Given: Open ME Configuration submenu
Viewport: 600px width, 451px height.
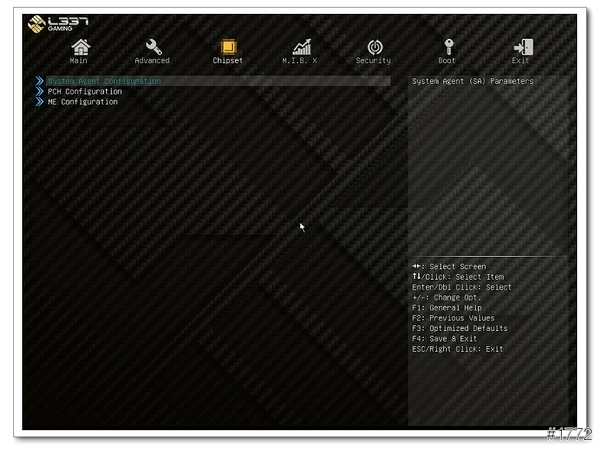Looking at the screenshot, I should point(82,102).
